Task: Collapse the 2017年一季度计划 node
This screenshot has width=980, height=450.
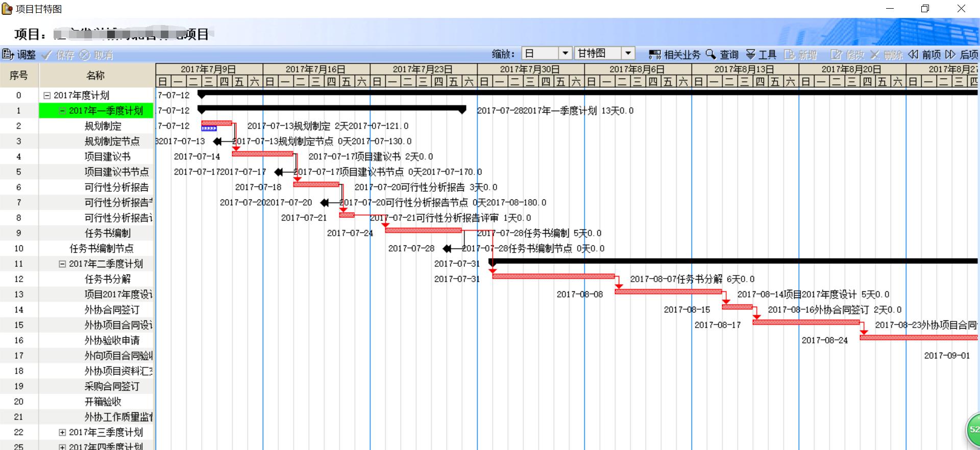Action: (62, 111)
